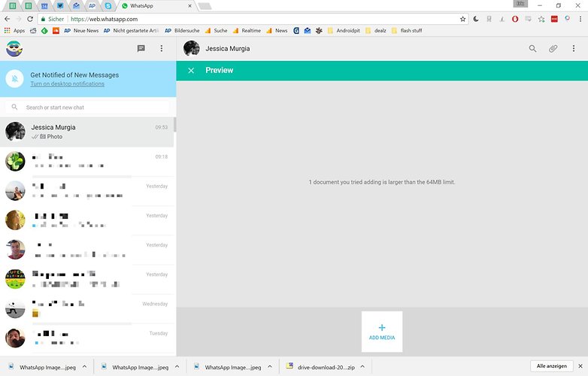Open a new browser tab
This screenshot has width=588, height=376.
(205, 6)
